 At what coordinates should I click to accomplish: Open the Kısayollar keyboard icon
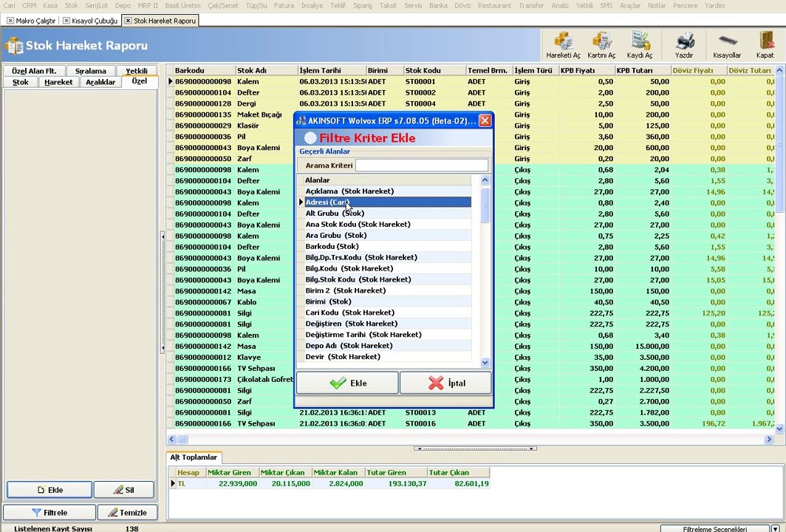[x=727, y=45]
